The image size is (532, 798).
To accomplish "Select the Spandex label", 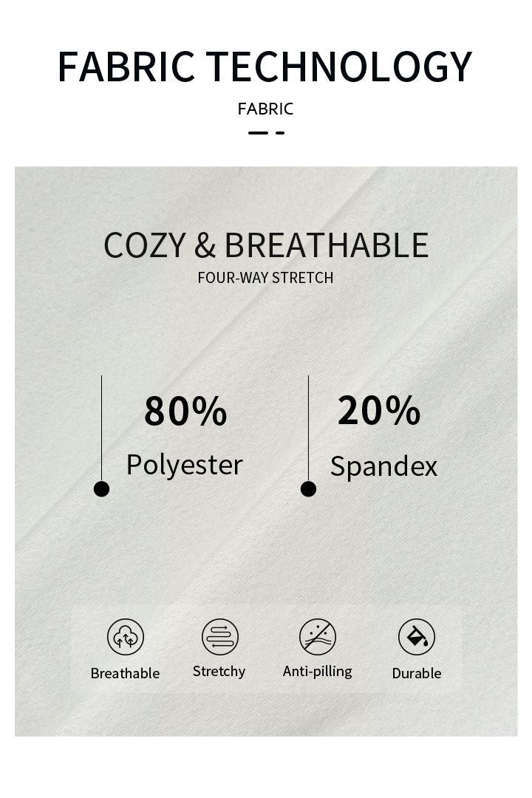I will (383, 466).
